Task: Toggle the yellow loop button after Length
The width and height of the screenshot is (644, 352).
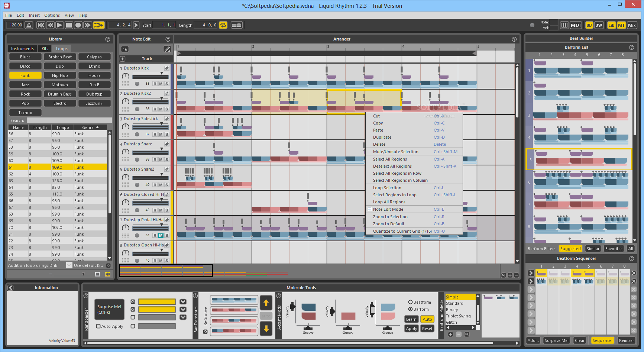Action: tap(223, 25)
